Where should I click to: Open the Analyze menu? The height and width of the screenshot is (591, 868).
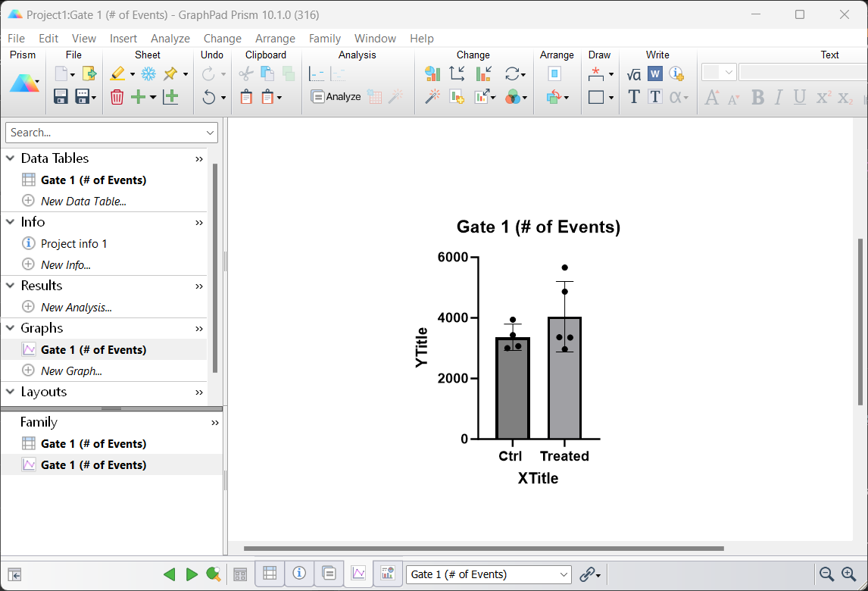tap(170, 39)
